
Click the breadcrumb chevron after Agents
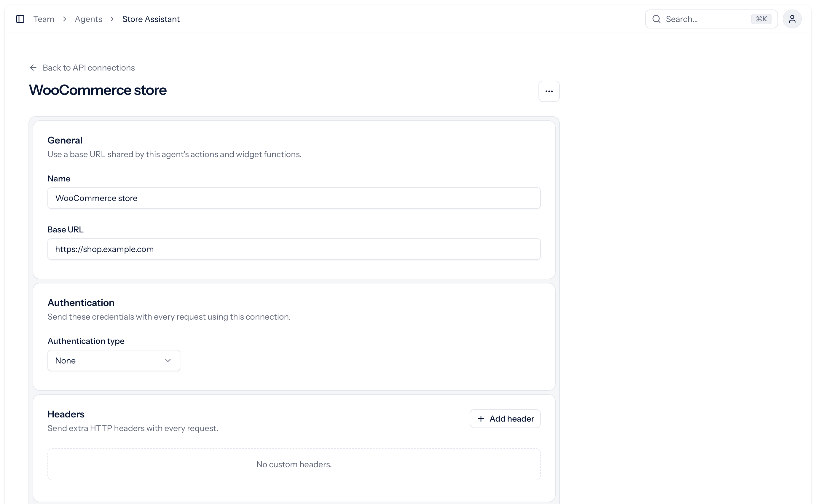coord(112,19)
